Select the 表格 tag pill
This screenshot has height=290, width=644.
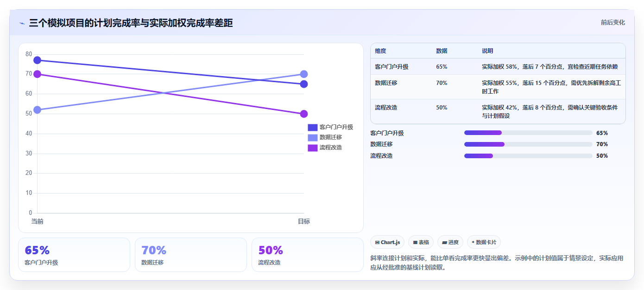point(421,242)
